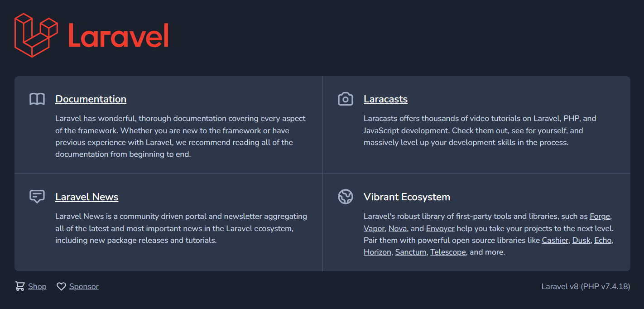This screenshot has height=309, width=644.
Task: Follow the Horizon link
Action: (377, 252)
